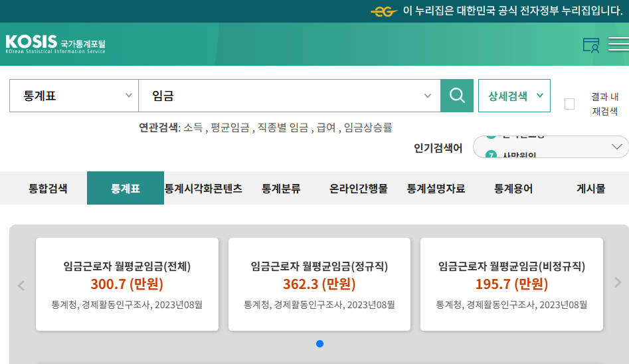The height and width of the screenshot is (364, 629).
Task: Open the 월평균임금(비정규직) 195.7 card
Action: tap(511, 284)
